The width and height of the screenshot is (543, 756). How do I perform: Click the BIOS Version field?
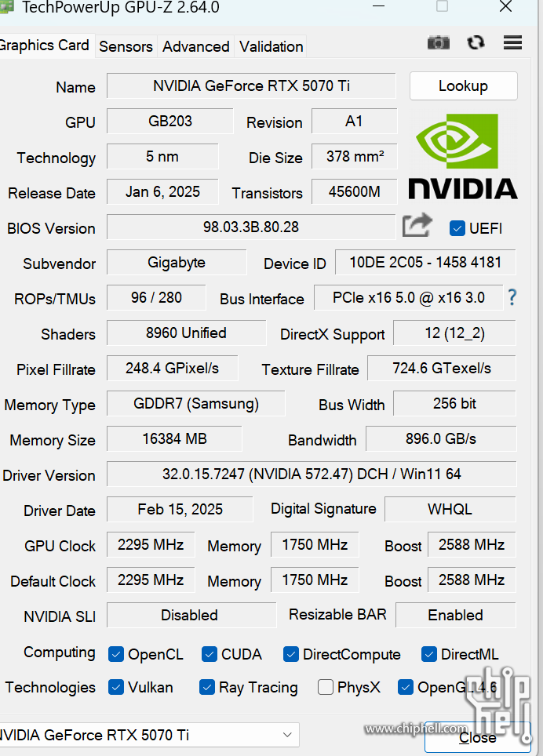pyautogui.click(x=251, y=227)
